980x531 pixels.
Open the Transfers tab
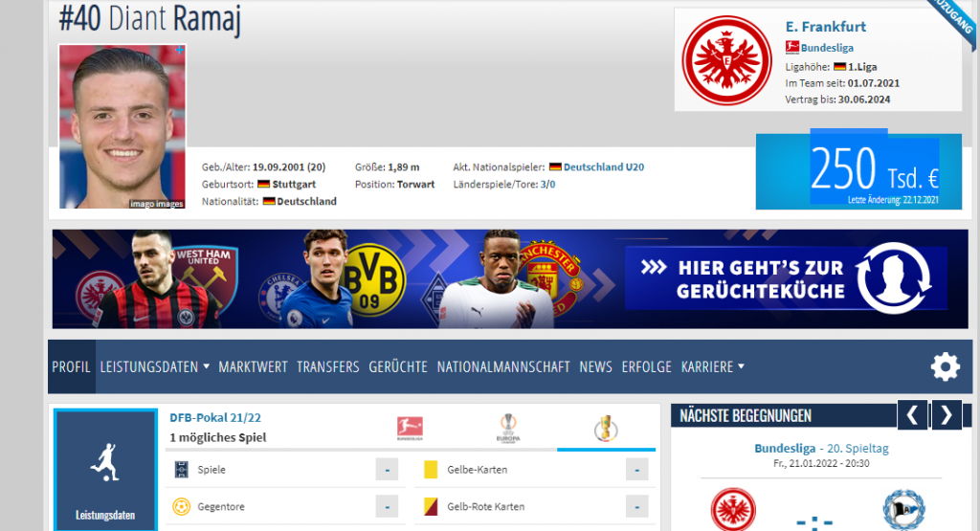coord(328,366)
